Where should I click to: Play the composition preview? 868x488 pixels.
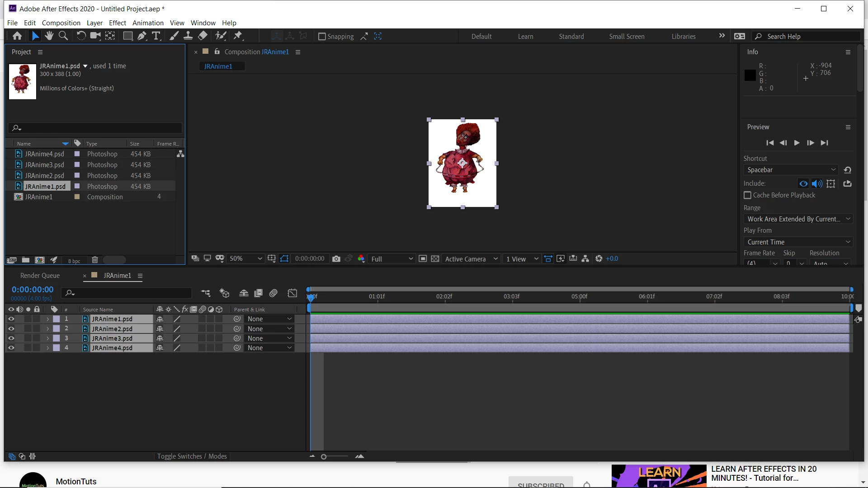pyautogui.click(x=797, y=143)
